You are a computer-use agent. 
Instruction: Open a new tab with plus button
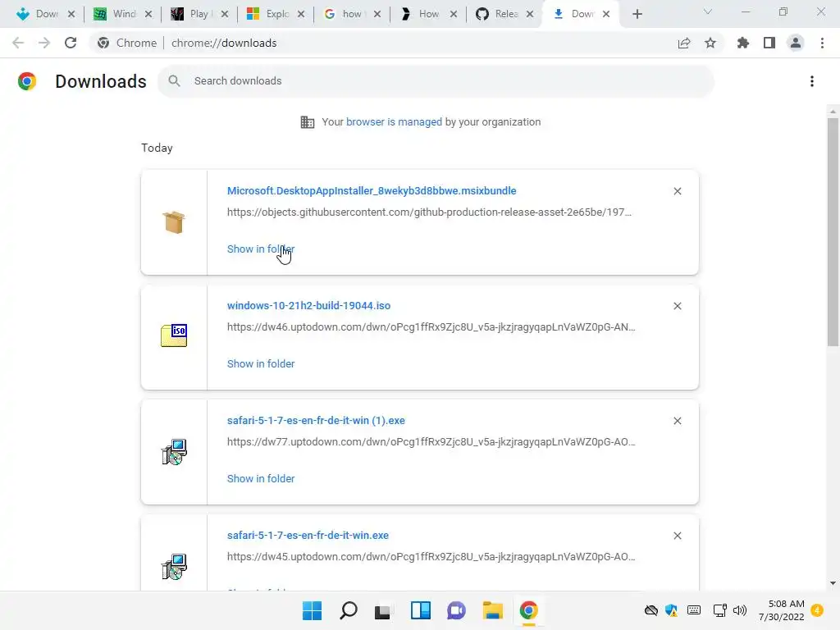click(x=637, y=14)
